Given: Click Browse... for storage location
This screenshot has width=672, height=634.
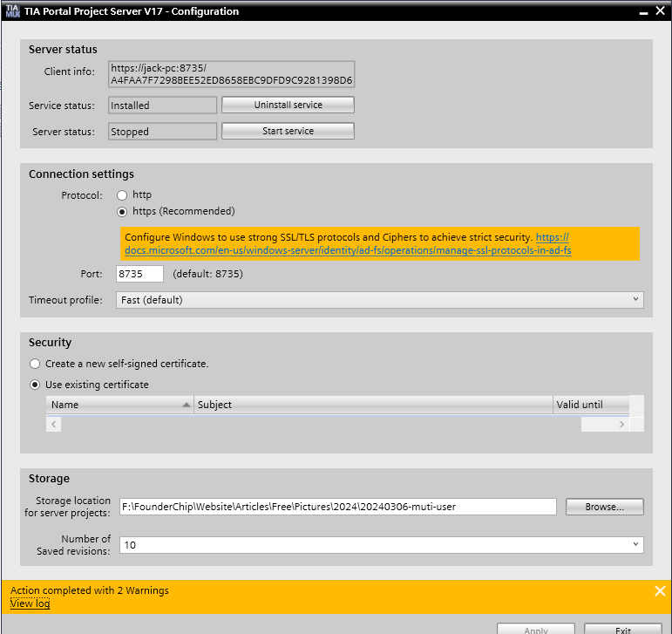Looking at the screenshot, I should click(605, 507).
